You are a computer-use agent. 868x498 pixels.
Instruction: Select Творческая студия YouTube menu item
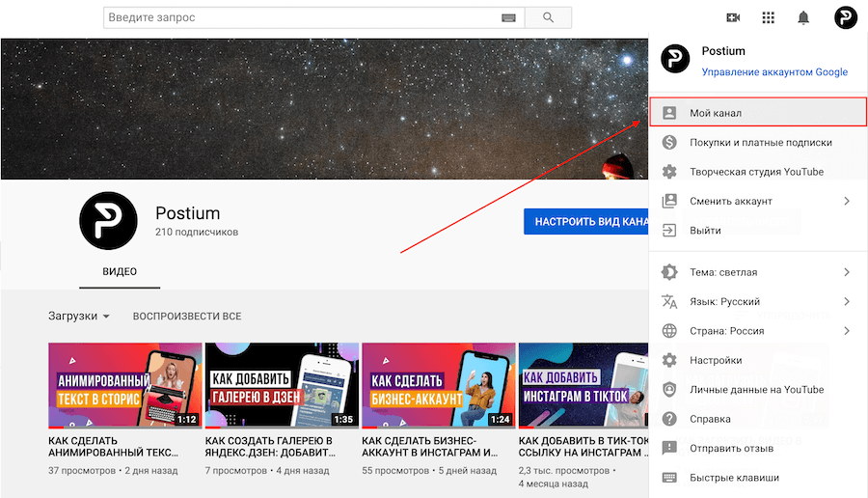click(x=757, y=172)
